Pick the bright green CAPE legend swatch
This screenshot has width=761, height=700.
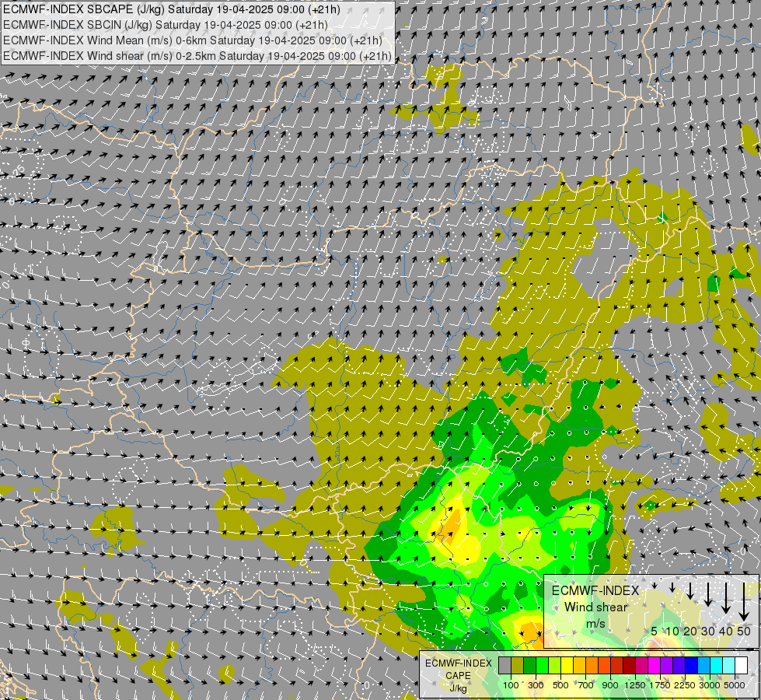(542, 666)
